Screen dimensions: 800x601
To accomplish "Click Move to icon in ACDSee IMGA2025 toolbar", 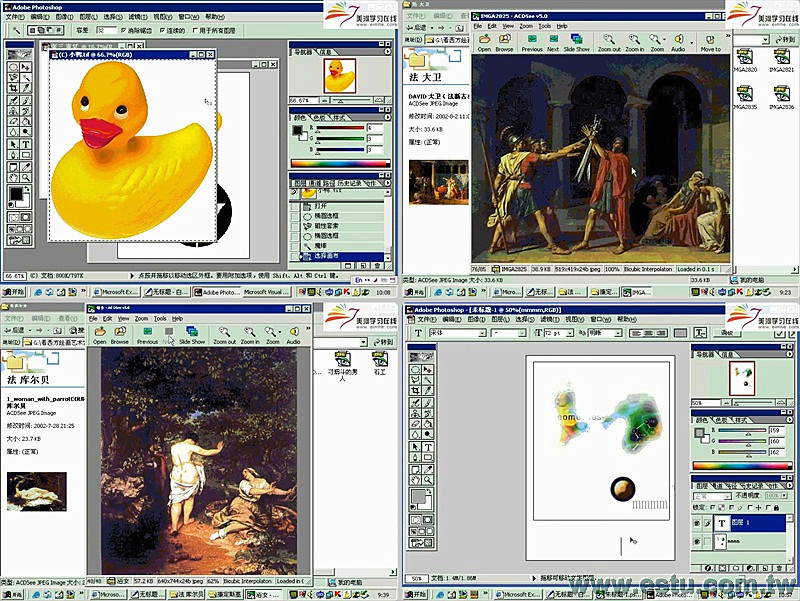I will (x=710, y=42).
